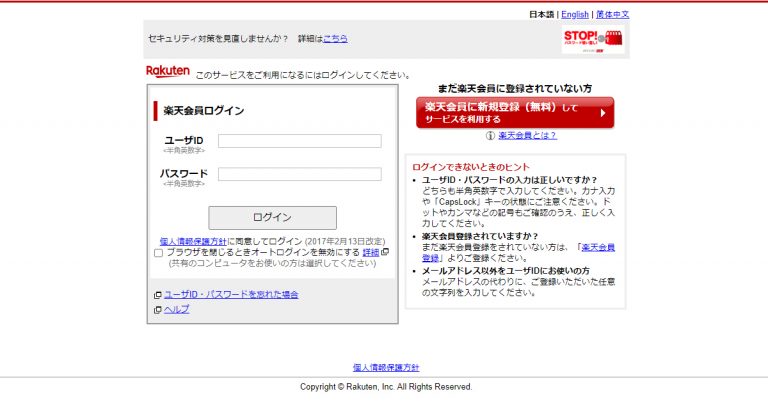Open the 楽天会員とは？ link
The image size is (768, 403).
pyautogui.click(x=527, y=135)
